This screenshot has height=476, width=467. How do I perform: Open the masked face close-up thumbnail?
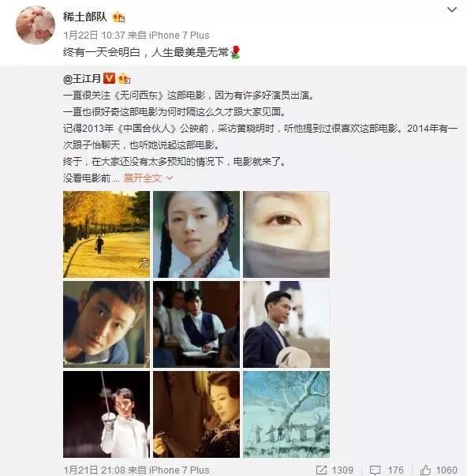coord(286,234)
